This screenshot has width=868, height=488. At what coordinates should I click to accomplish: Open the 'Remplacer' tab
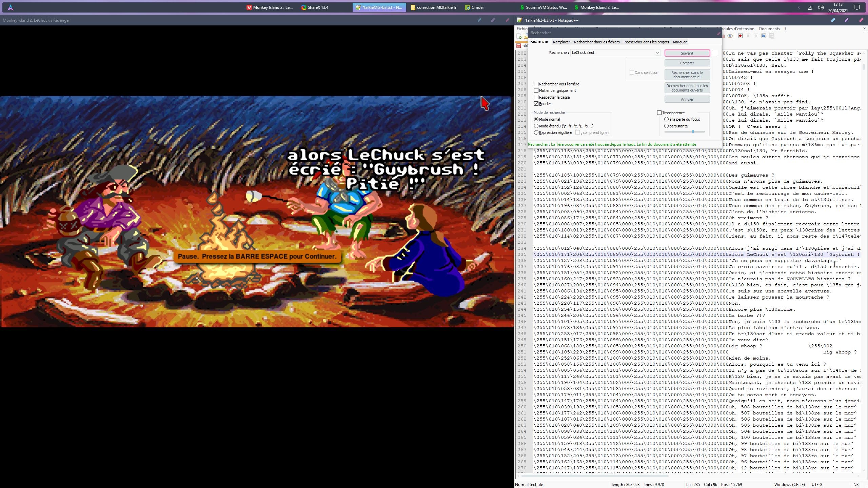coord(561,42)
